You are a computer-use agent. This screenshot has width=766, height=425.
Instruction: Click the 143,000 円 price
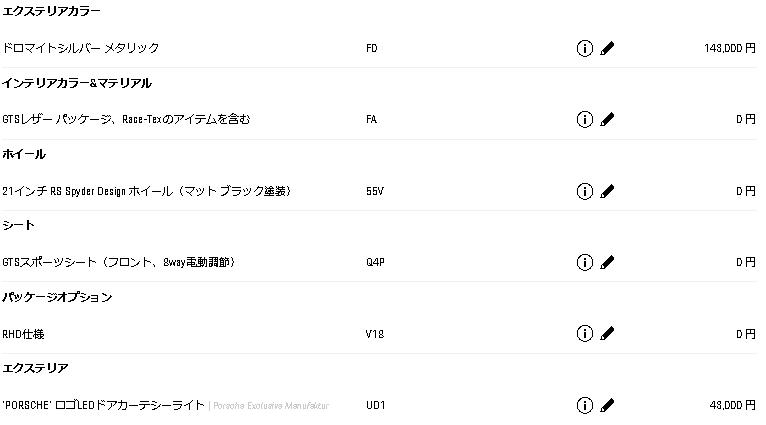(730, 48)
